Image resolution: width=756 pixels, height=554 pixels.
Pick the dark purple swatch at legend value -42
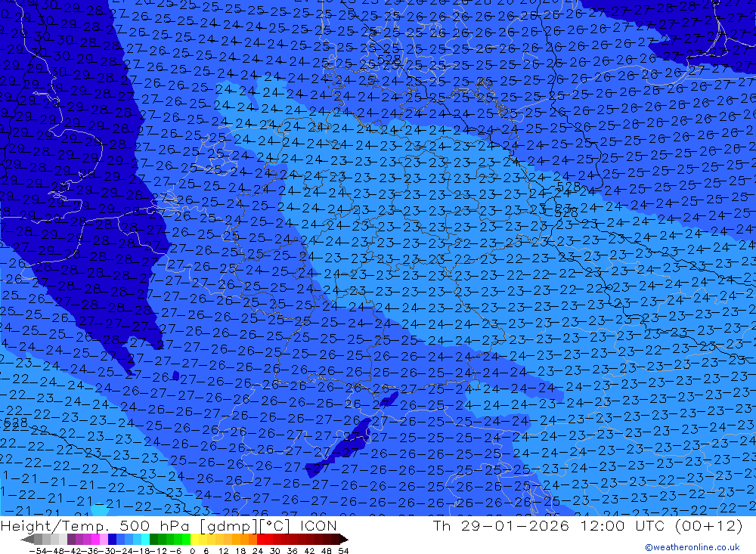(71, 540)
